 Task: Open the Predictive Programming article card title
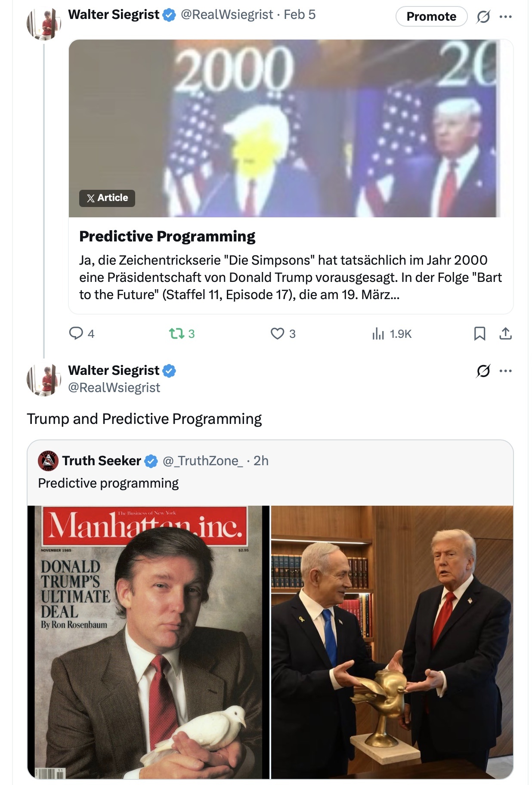pos(167,236)
